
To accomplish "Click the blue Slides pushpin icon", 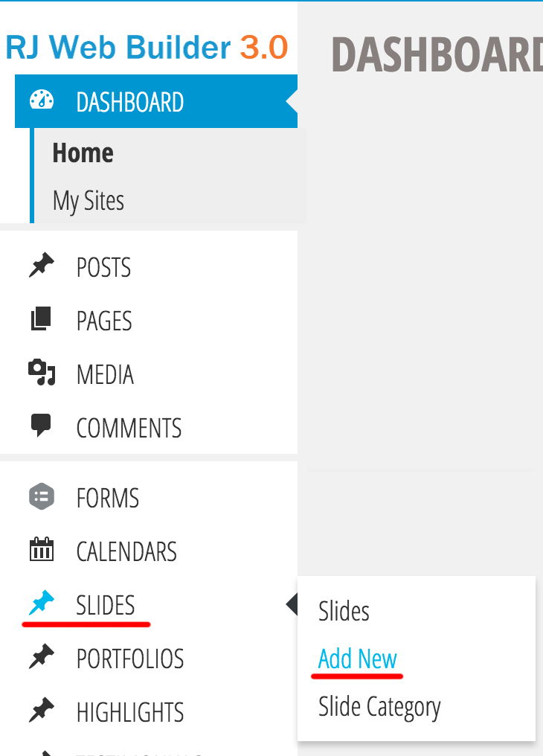I will click(42, 603).
